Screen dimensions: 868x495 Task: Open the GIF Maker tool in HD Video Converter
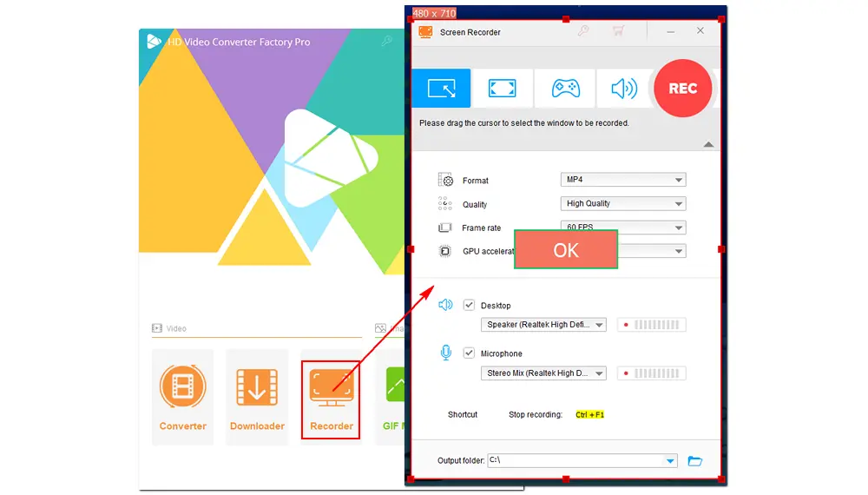click(392, 397)
